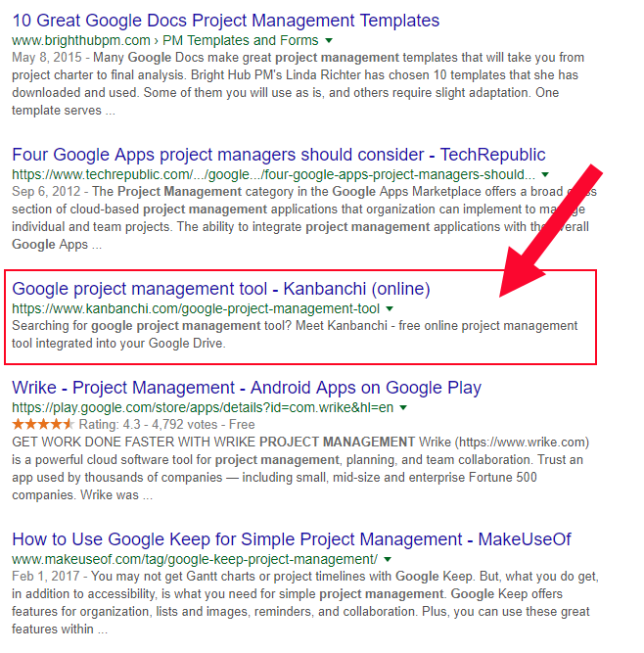Click snippet 'tool integrated into your Google Drive.'
Viewport: 644px width, 653px height.
(x=118, y=344)
